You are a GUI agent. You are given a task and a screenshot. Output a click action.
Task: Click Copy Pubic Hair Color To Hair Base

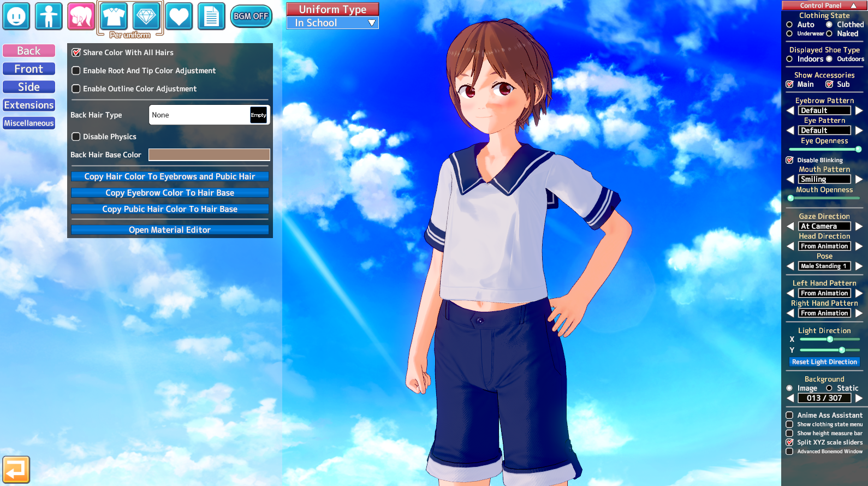tap(170, 209)
